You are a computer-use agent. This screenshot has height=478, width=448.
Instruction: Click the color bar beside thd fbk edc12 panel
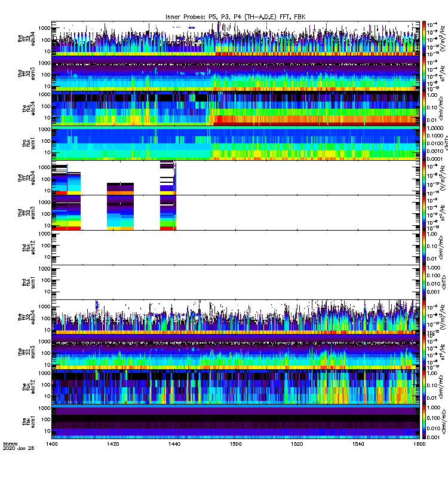click(x=424, y=247)
